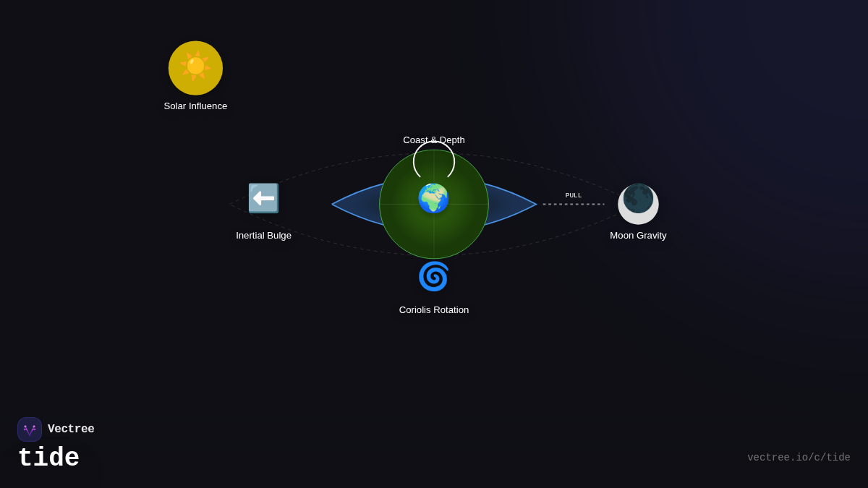Select the Coriolis Rotation label

tap(434, 310)
